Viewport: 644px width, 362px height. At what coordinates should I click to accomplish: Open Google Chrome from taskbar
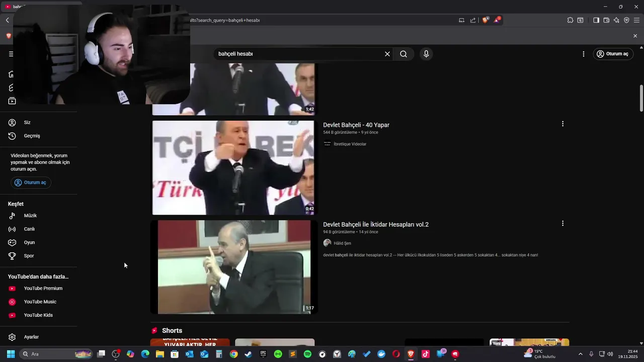pos(233,354)
